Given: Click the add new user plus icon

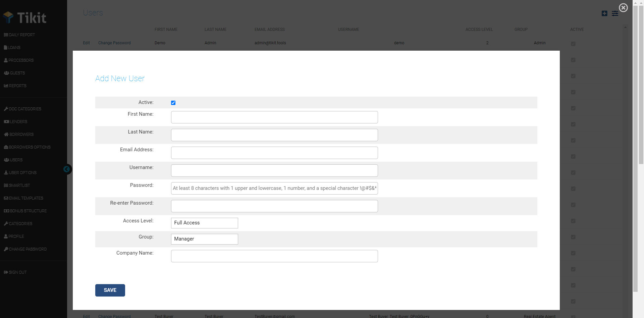Looking at the screenshot, I should [x=604, y=13].
